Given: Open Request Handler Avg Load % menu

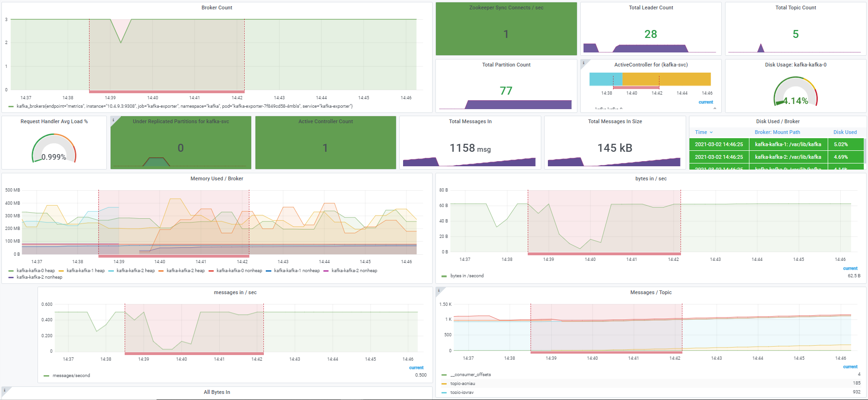Looking at the screenshot, I should (54, 121).
